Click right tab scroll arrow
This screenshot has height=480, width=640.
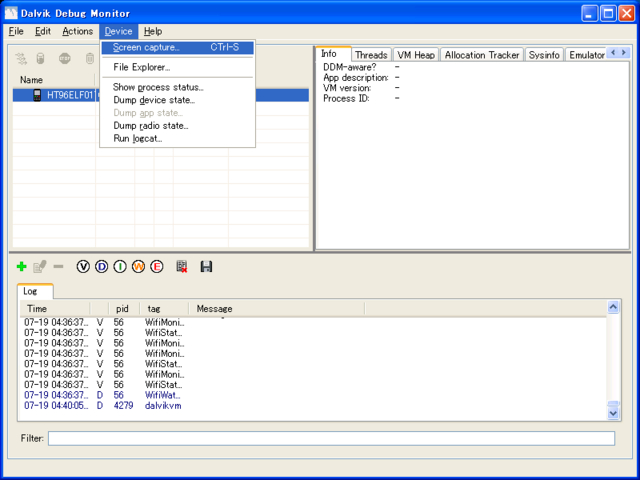(624, 53)
